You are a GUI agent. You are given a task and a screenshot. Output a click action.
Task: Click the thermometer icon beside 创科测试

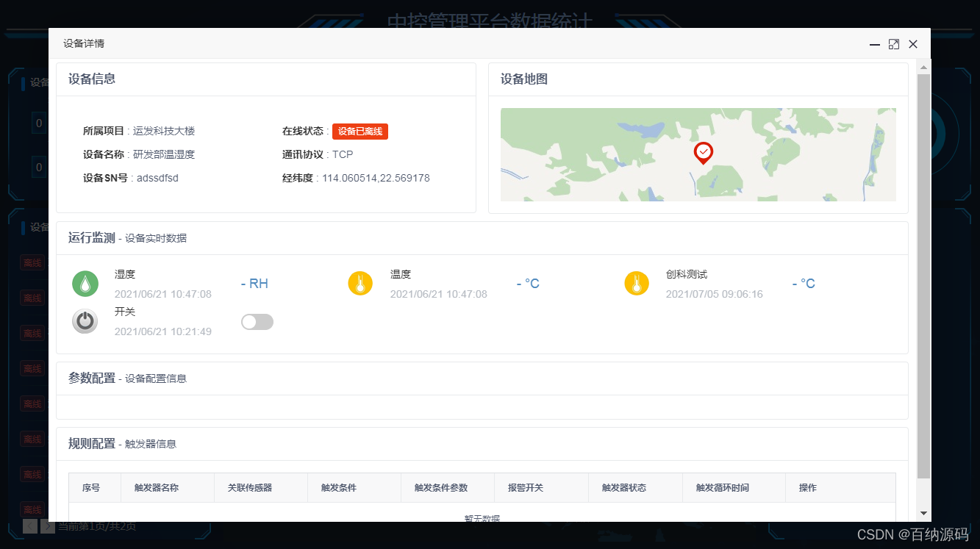(x=637, y=283)
